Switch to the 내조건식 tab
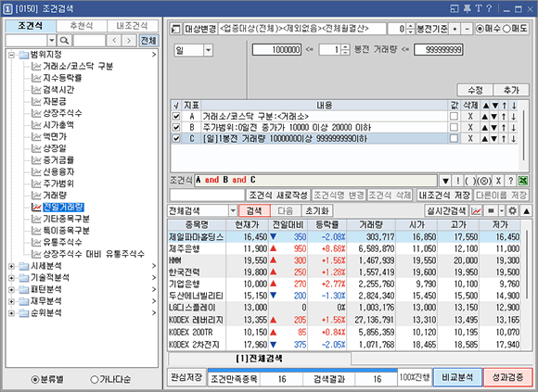This screenshot has height=392, width=538. click(x=132, y=26)
